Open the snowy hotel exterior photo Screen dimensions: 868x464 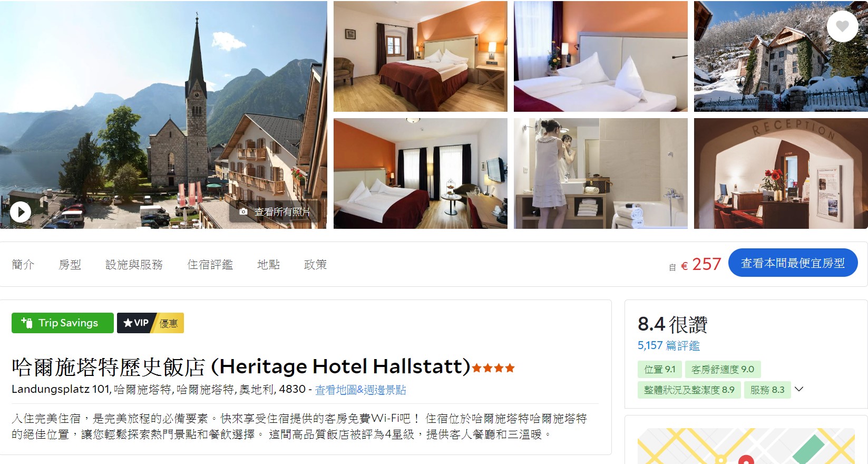[781, 56]
